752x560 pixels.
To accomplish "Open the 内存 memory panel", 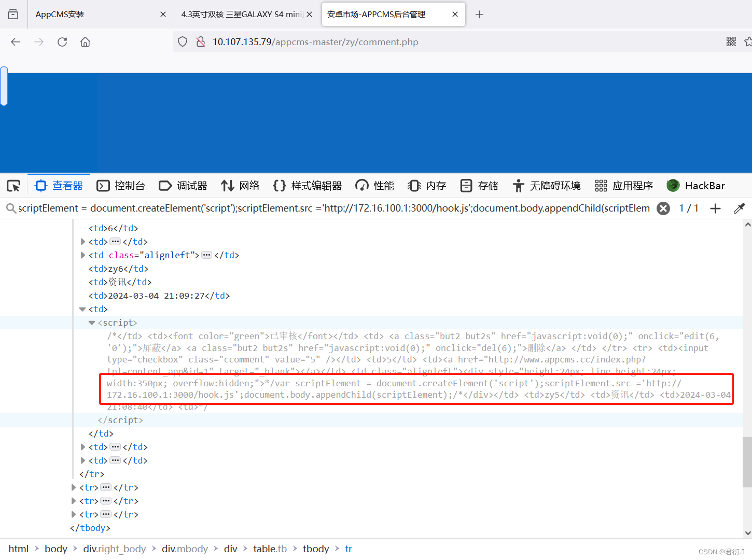I will 427,186.
